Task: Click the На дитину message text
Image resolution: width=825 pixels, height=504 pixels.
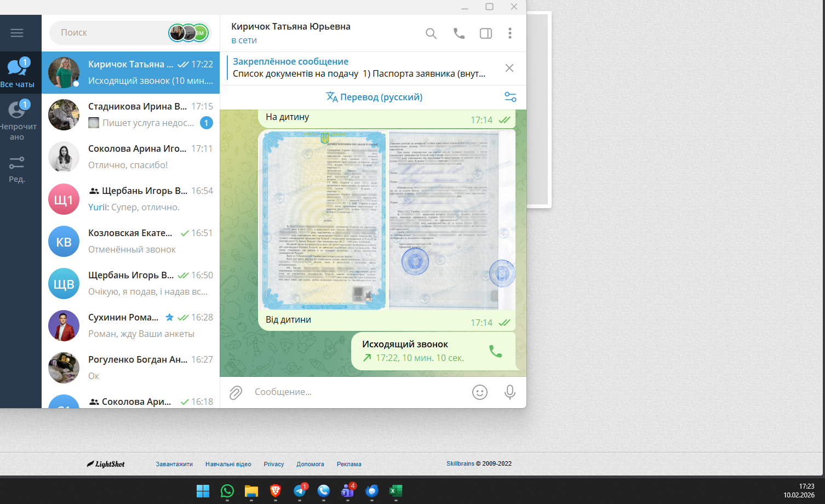Action: (x=288, y=117)
